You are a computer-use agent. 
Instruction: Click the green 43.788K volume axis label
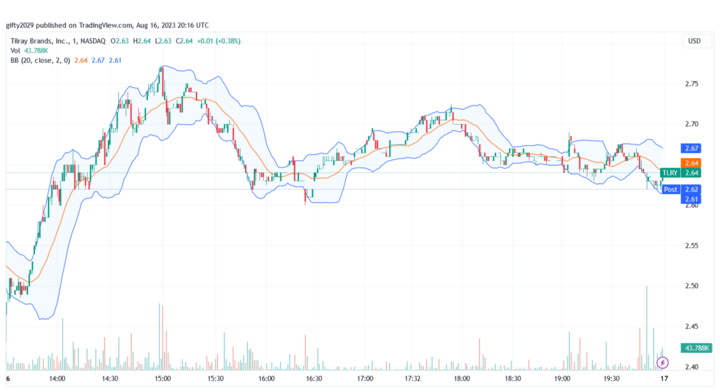[696, 348]
